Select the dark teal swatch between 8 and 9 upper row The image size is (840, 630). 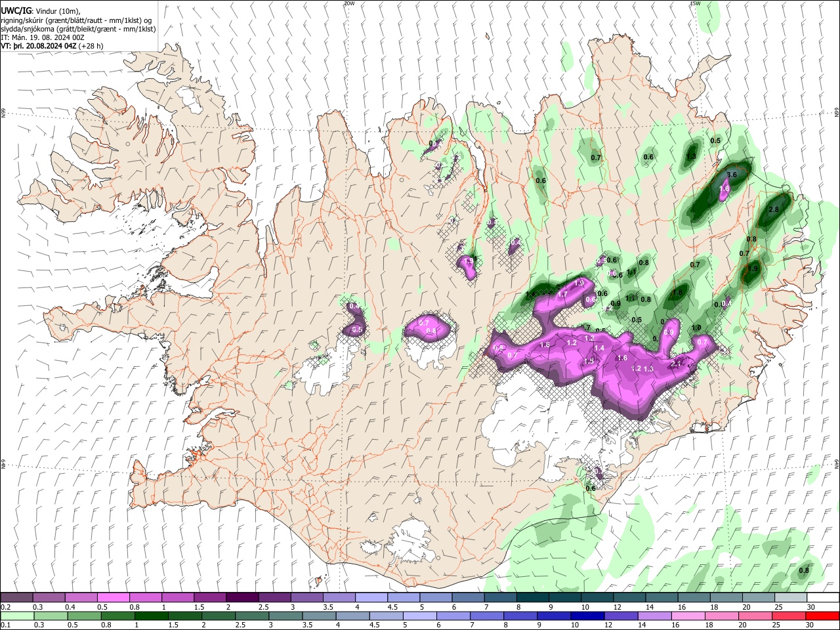[x=532, y=598]
